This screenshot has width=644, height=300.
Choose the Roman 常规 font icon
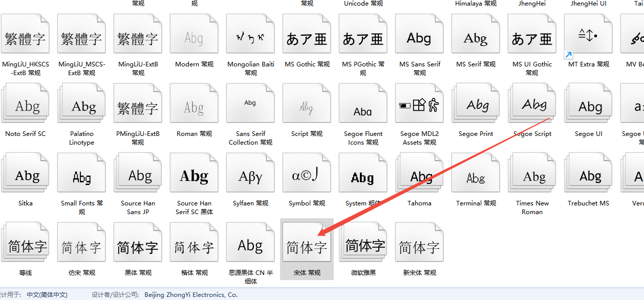point(195,103)
